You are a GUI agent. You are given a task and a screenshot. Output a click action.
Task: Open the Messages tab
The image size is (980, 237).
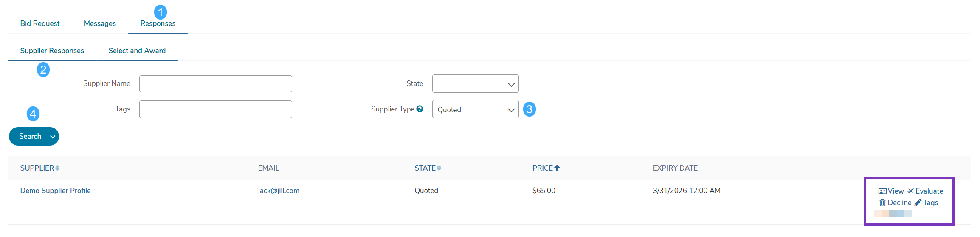click(100, 23)
